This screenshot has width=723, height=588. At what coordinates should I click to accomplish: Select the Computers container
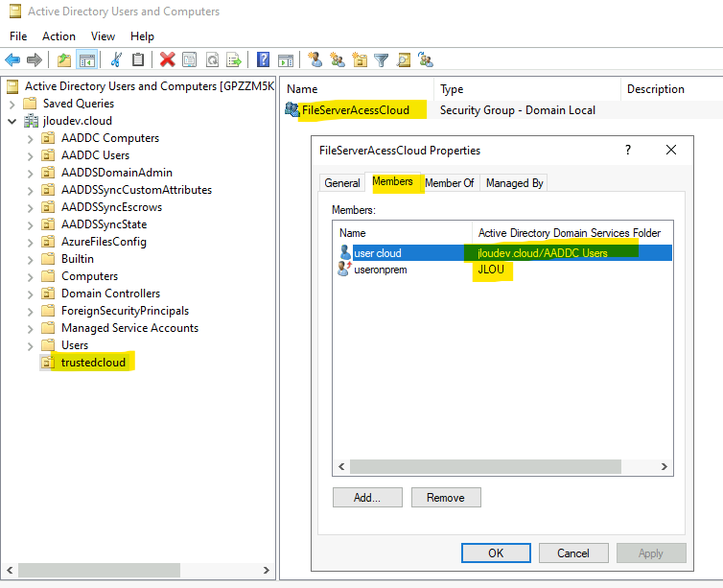pos(89,276)
